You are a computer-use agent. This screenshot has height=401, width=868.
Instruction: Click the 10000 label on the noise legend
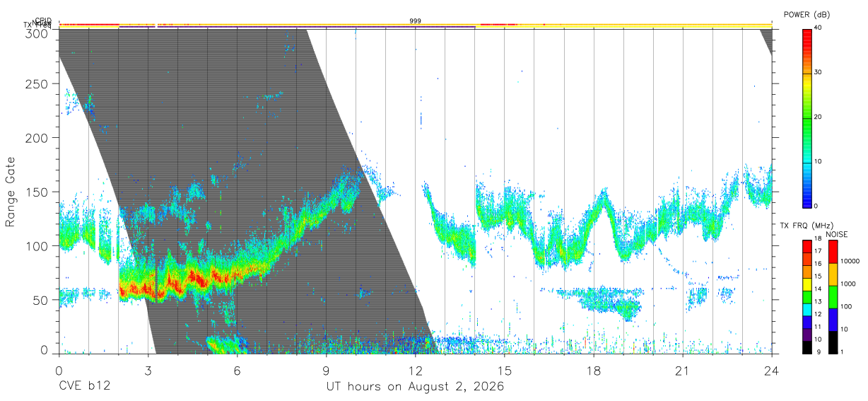851,261
